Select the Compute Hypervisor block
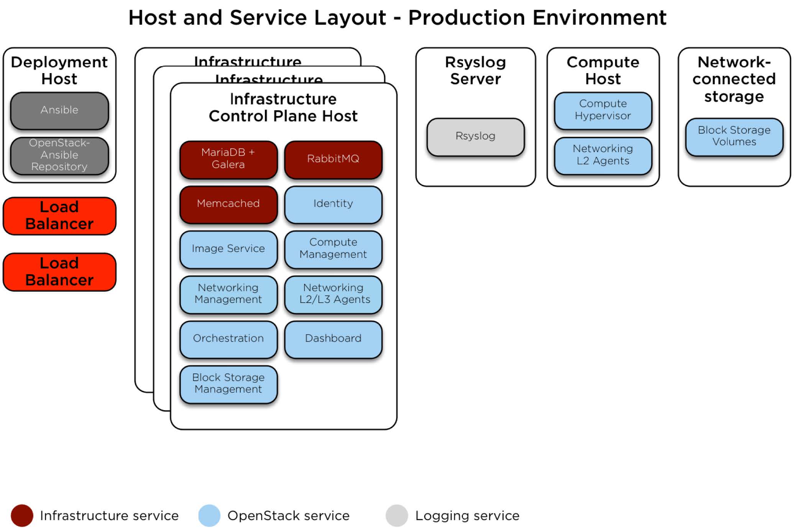This screenshot has height=532, width=794. [x=604, y=110]
